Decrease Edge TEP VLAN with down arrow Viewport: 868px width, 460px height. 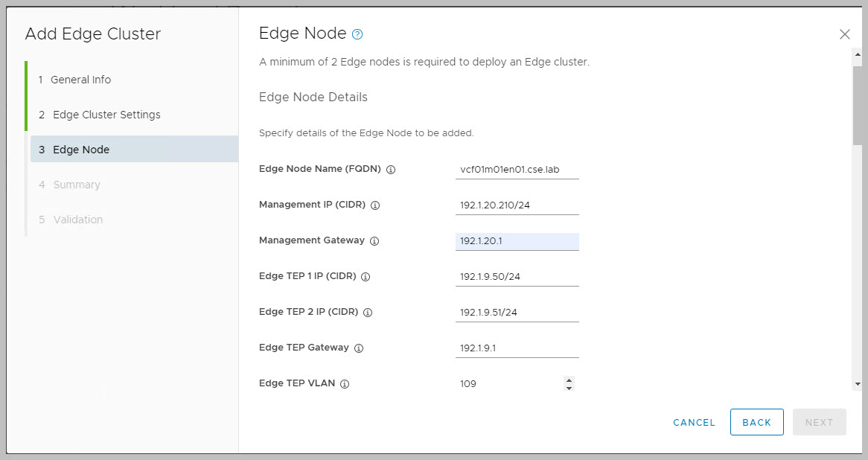569,388
